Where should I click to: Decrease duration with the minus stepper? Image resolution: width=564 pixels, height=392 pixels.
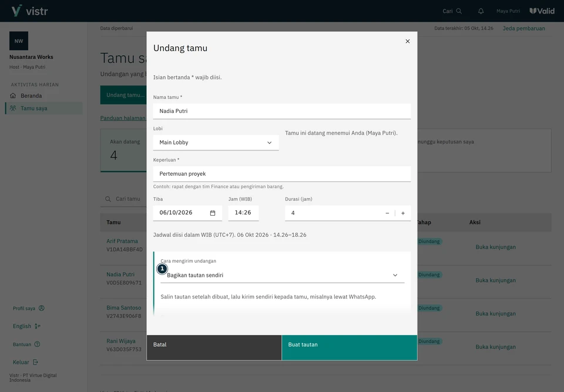[387, 213]
